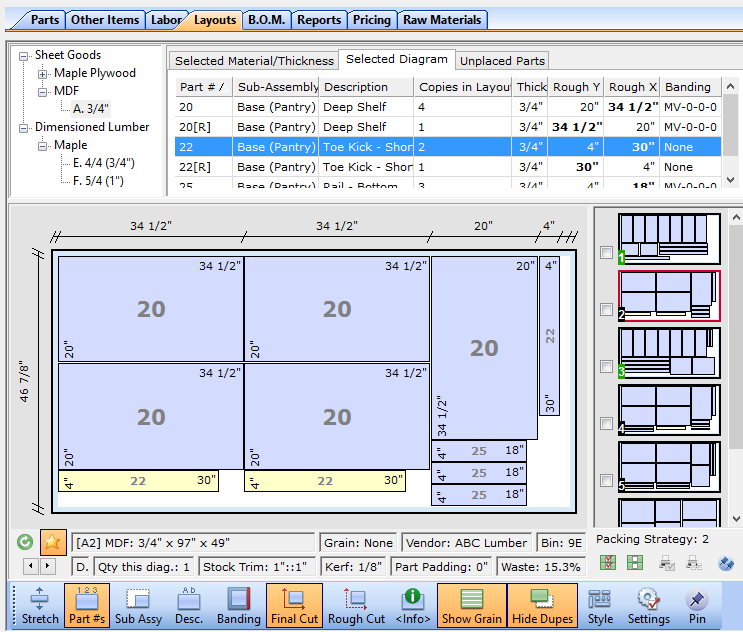Open the Style options

tap(600, 605)
